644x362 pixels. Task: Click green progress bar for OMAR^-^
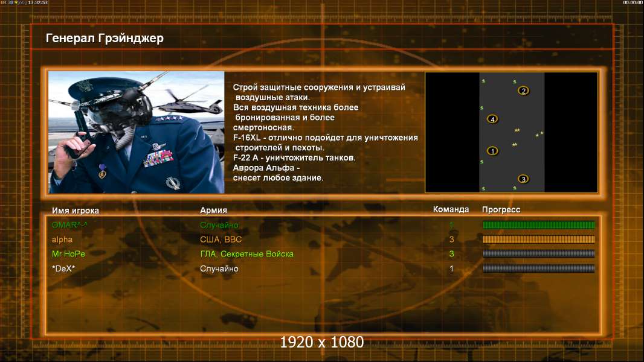coord(538,224)
